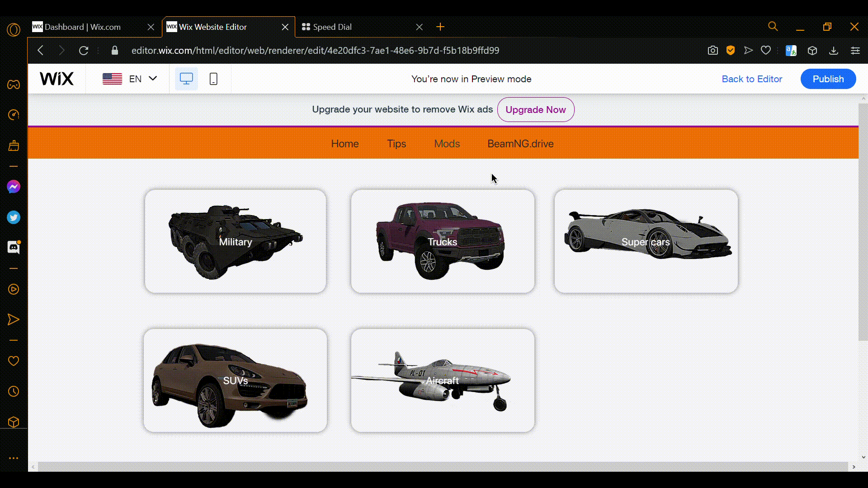This screenshot has height=488, width=868.
Task: Open the translate extension icon
Action: (x=791, y=51)
